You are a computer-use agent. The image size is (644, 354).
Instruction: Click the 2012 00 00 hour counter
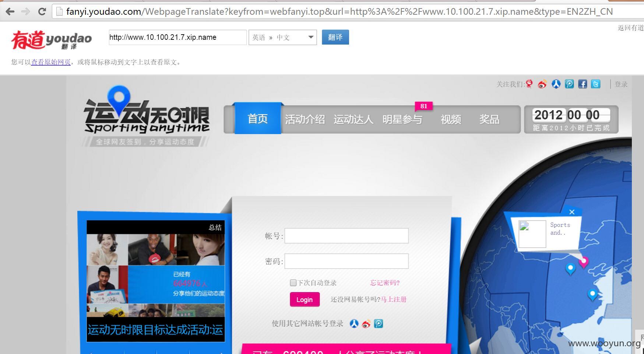tap(571, 115)
